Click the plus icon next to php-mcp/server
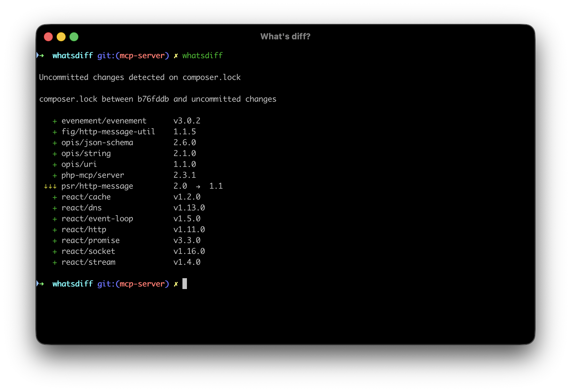This screenshot has width=571, height=392. coord(55,176)
